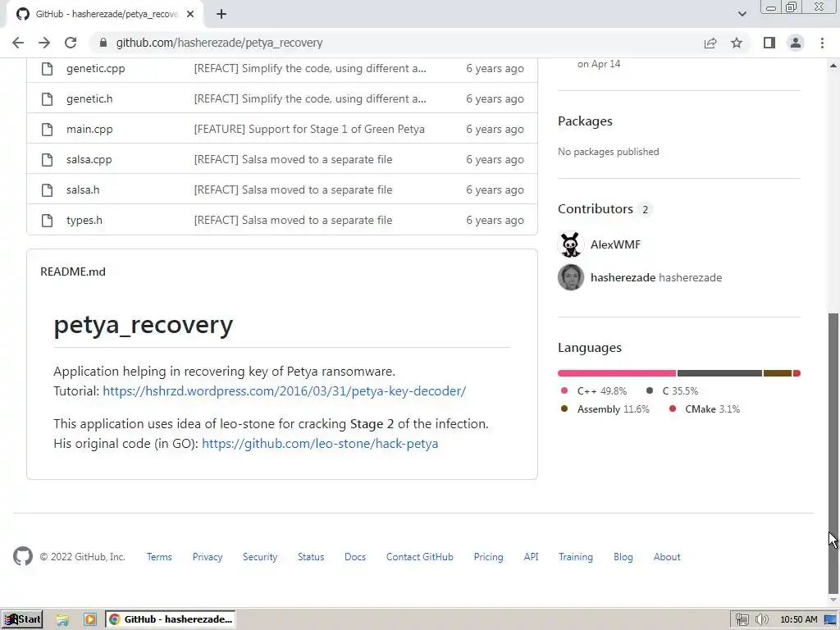Open the tab search dropdown chevron
Viewport: 840px width, 630px height.
click(x=742, y=14)
